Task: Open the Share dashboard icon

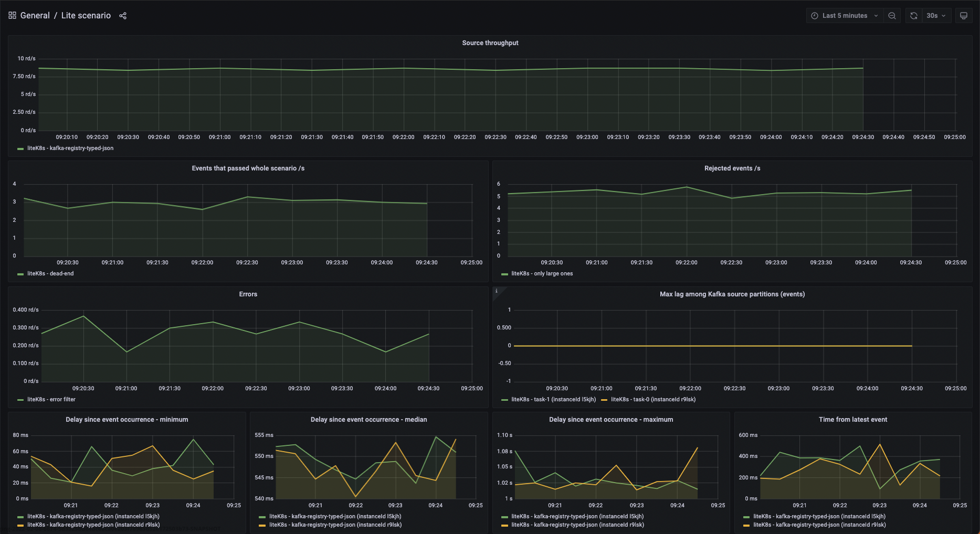Action: coord(122,16)
